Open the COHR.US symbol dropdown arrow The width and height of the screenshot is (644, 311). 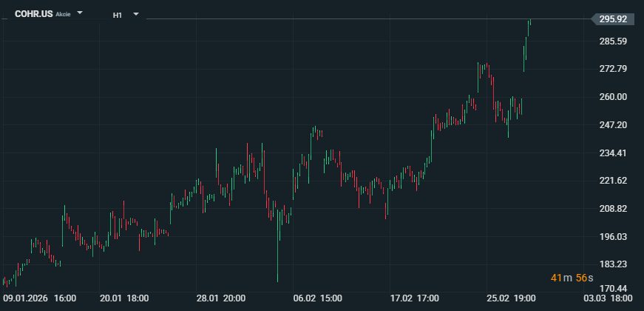coord(80,13)
